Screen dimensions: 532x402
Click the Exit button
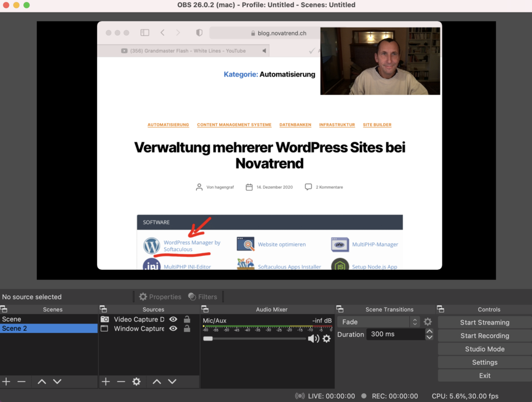coord(485,375)
